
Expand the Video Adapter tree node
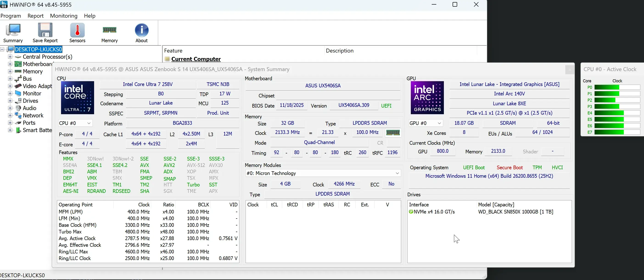pos(10,86)
